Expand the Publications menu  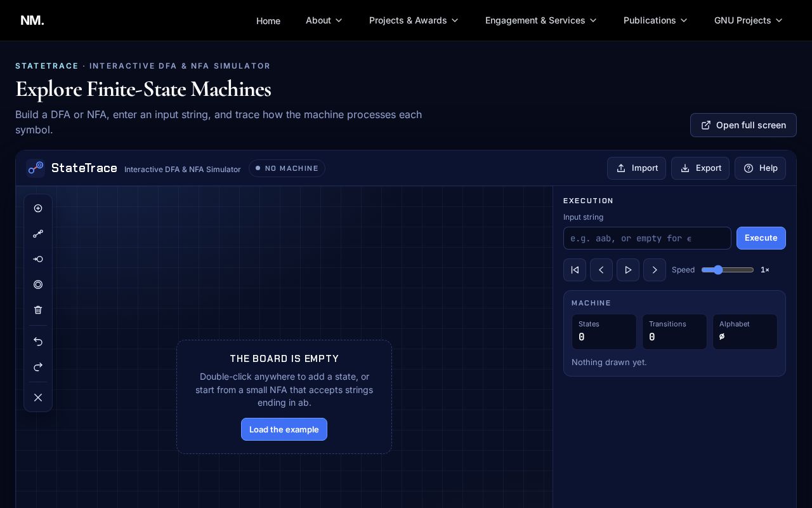pos(655,20)
